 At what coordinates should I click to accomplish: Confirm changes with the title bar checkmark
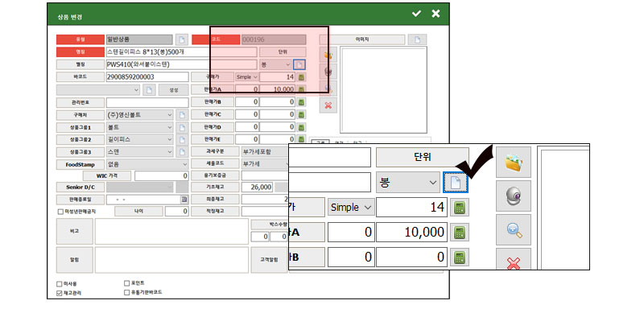click(x=416, y=14)
